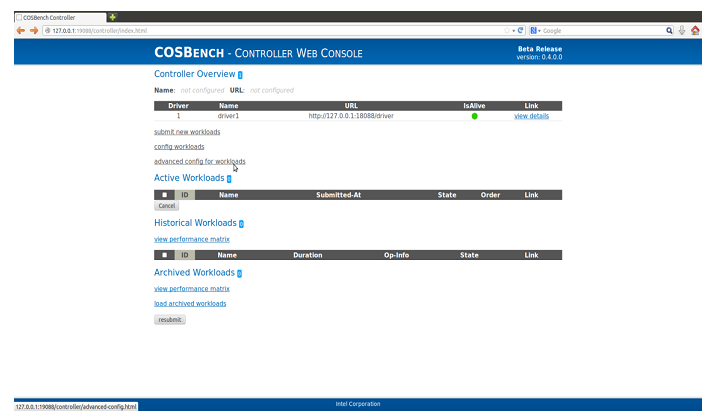
Task: Click the count badge beside Archived Workloads
Action: [x=239, y=273]
